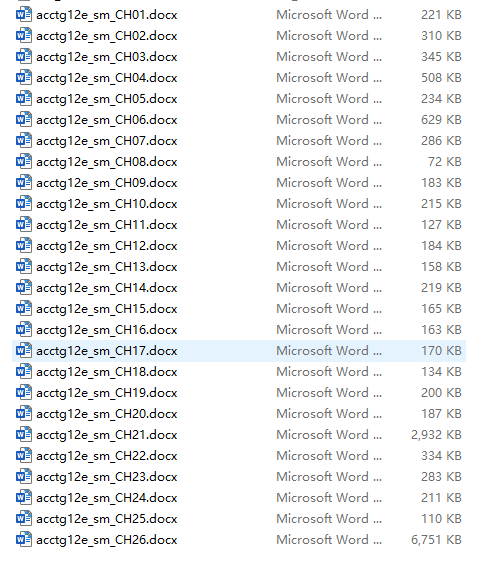Select the file acctg12e_sm_CH02.docx
This screenshot has width=493, height=566.
coord(106,36)
